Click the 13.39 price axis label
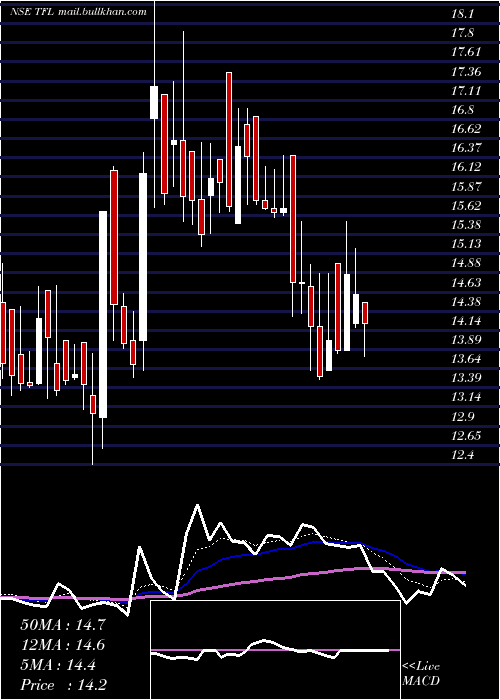The height and width of the screenshot is (700, 500). point(466,378)
